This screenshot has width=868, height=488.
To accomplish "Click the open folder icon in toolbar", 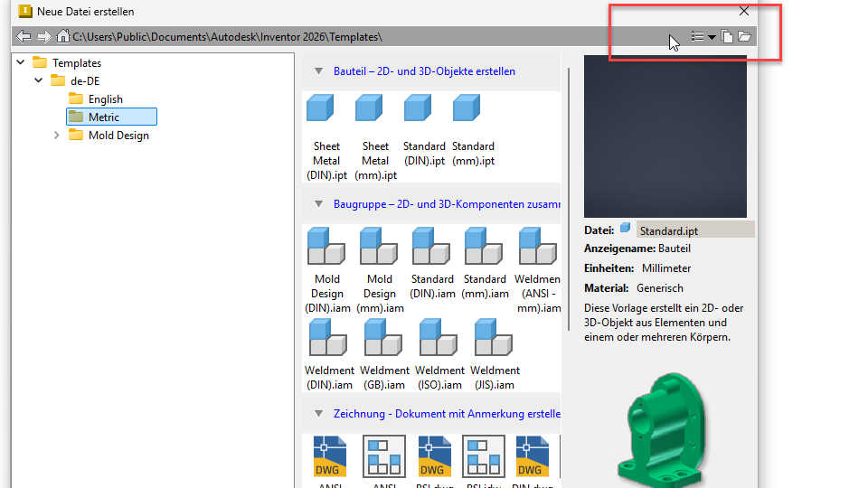I will pos(744,36).
